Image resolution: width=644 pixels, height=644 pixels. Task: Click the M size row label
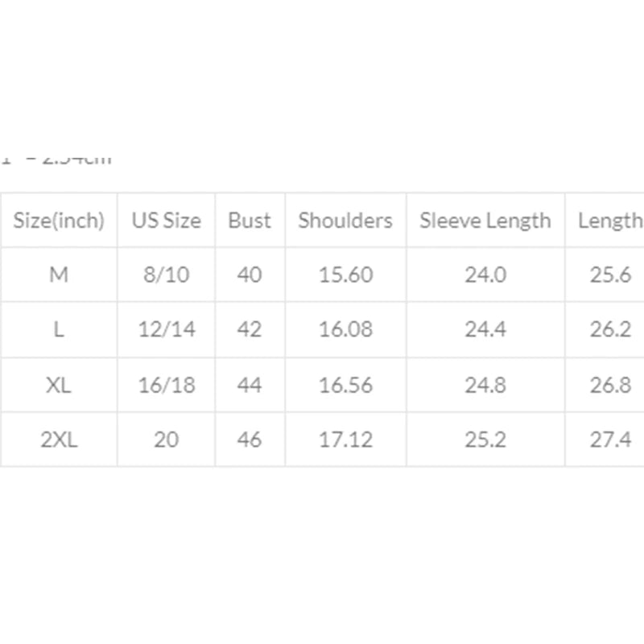point(59,275)
